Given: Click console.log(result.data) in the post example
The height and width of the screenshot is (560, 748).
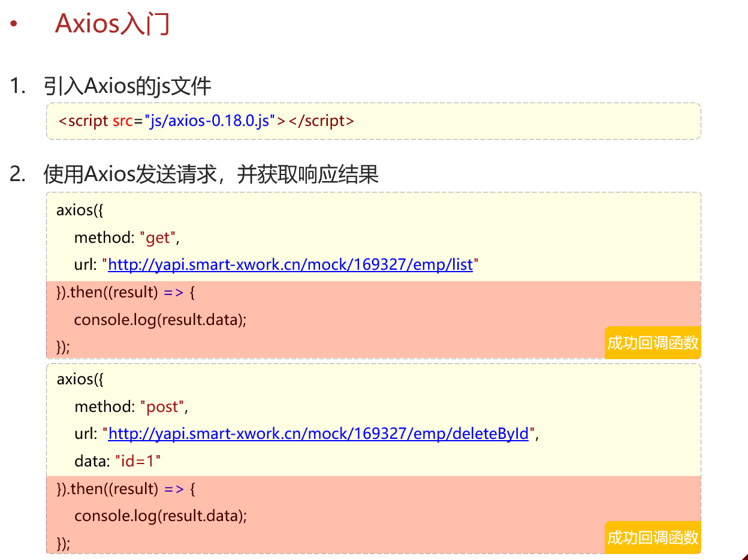Looking at the screenshot, I should tap(161, 516).
